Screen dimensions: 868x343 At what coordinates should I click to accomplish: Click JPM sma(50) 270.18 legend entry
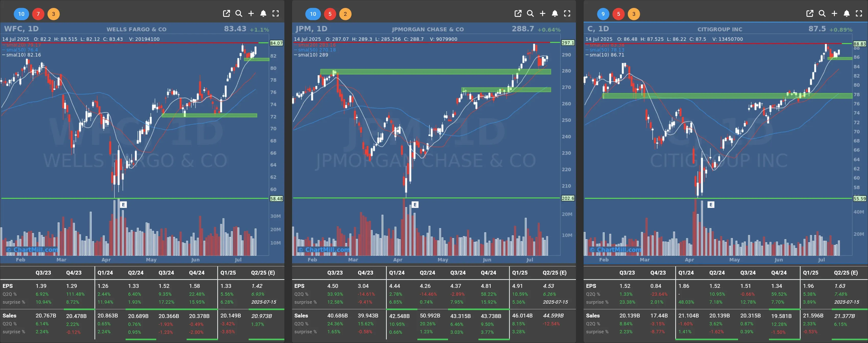pos(315,50)
